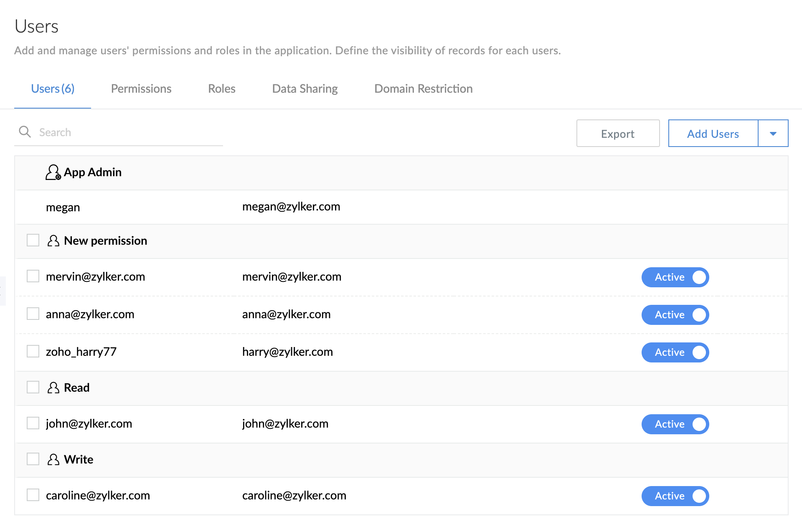
Task: Click the New permission group user icon
Action: click(x=53, y=241)
